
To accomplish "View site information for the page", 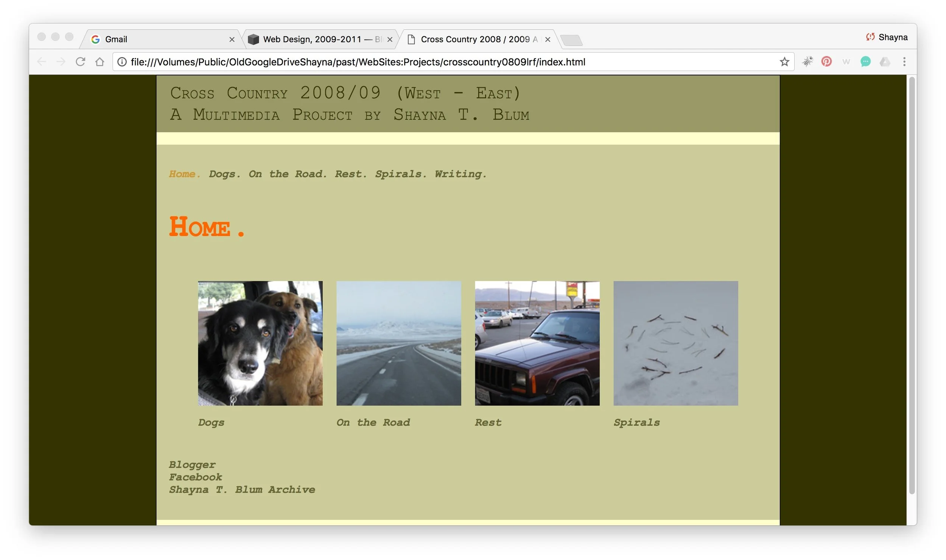I will [x=122, y=62].
